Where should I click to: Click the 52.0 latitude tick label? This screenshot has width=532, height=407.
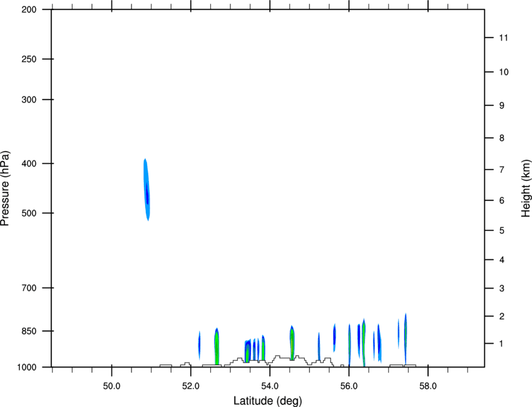[x=191, y=386]
